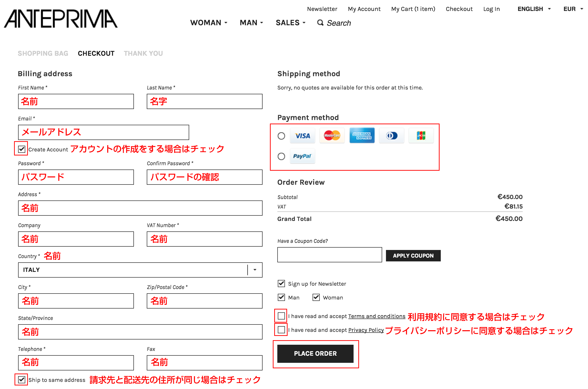Open My Account page
Screen dimensions: 588x389
pyautogui.click(x=364, y=9)
